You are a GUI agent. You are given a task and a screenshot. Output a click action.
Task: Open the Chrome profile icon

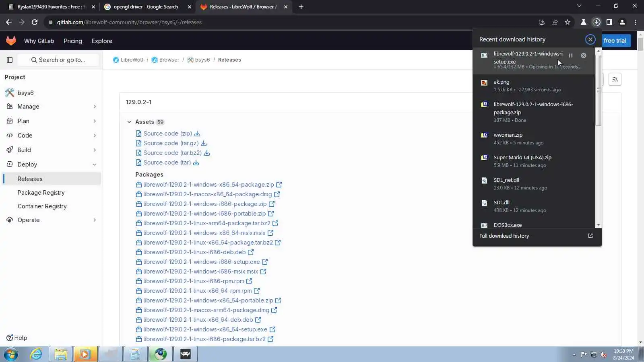(622, 22)
